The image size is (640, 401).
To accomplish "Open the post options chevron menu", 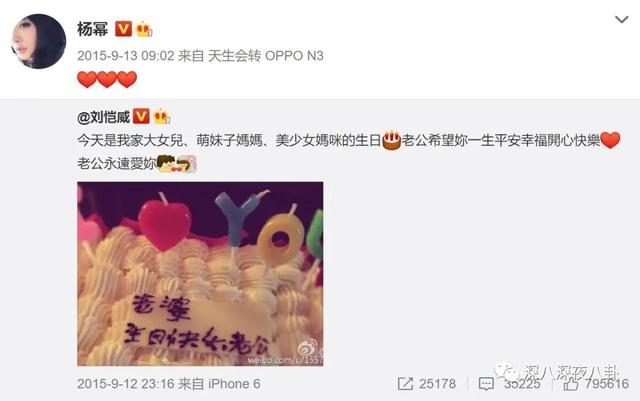I will [621, 19].
